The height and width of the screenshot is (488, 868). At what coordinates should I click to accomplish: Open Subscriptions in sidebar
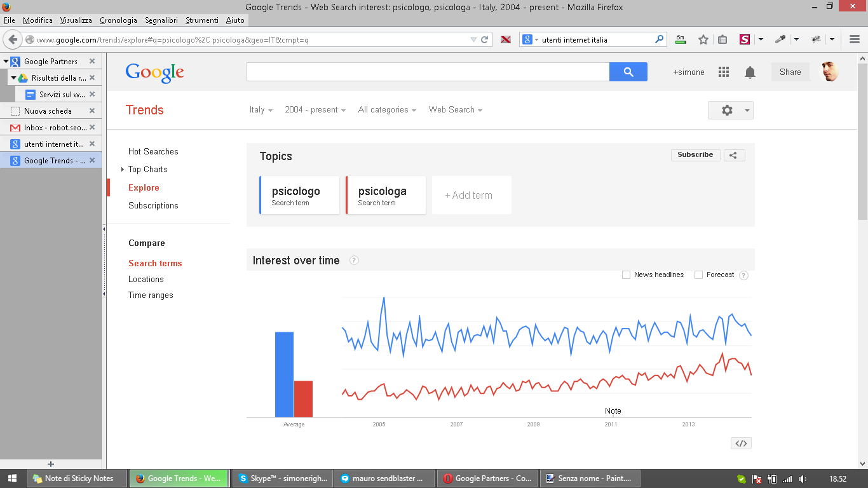coord(153,206)
